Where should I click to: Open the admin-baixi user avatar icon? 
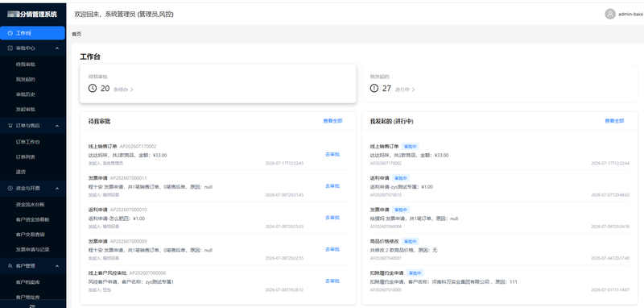(610, 14)
